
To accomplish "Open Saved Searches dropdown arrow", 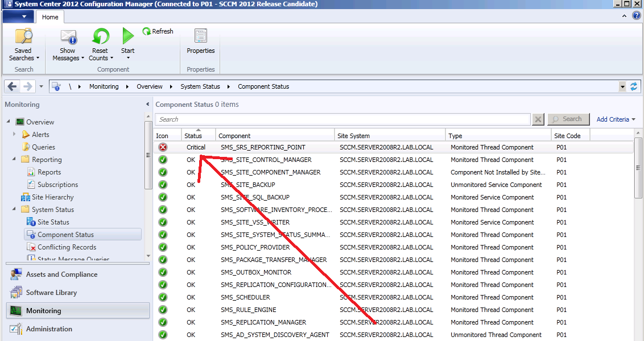I will click(x=38, y=58).
